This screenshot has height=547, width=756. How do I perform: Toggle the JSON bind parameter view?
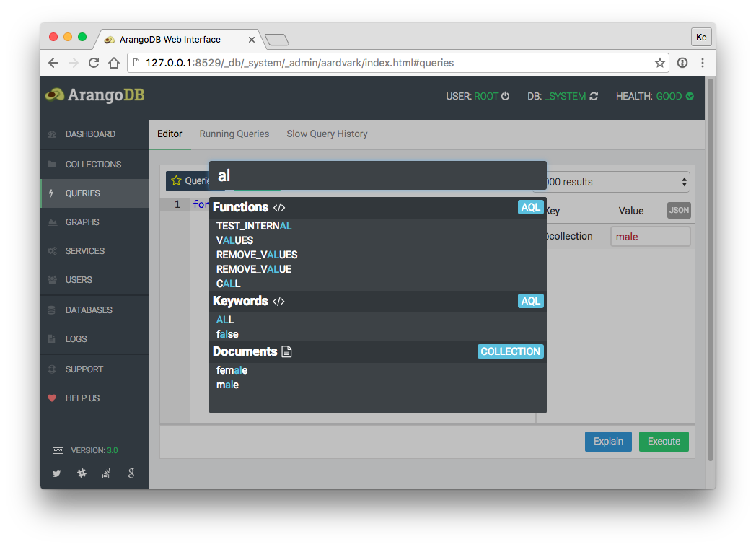click(x=679, y=211)
